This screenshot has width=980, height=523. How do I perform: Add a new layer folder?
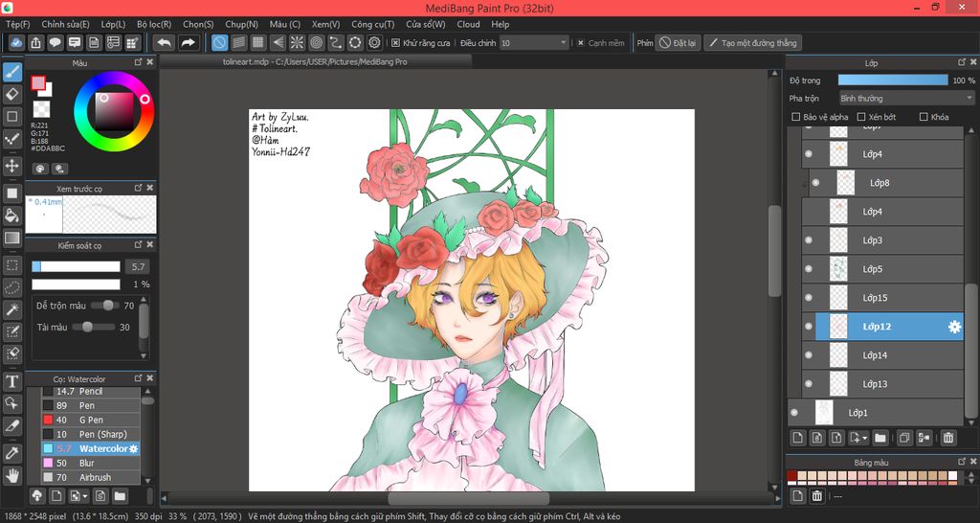pos(880,438)
